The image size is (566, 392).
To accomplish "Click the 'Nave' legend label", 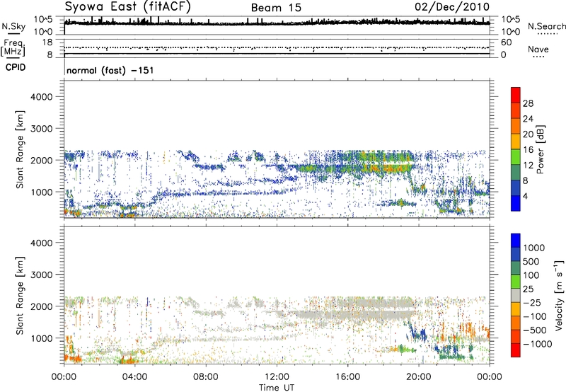I will click(538, 49).
